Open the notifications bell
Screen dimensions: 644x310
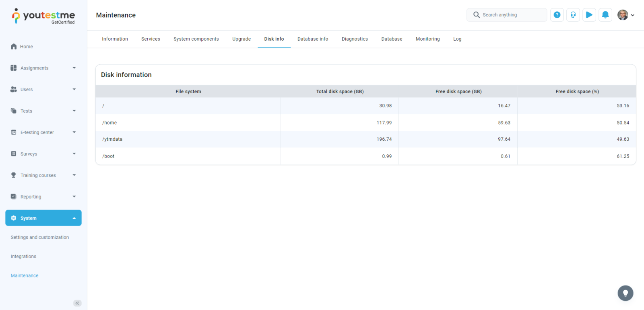pos(605,15)
